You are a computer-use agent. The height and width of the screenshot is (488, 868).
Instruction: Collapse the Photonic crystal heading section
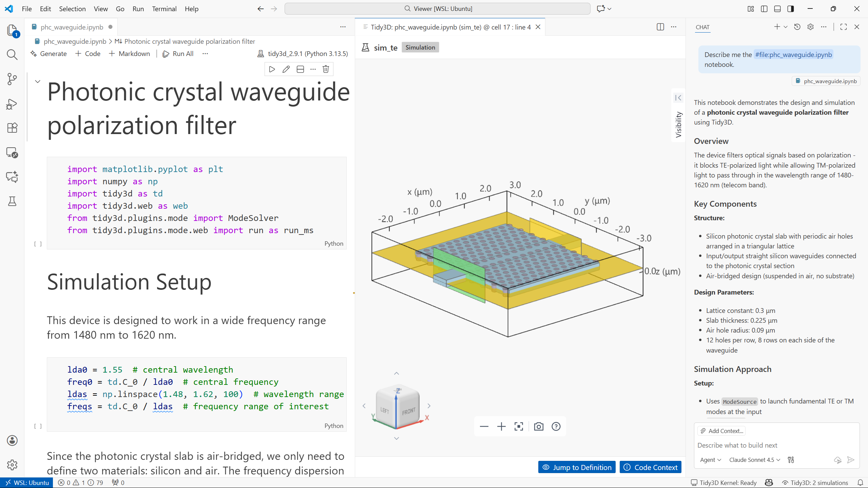38,81
